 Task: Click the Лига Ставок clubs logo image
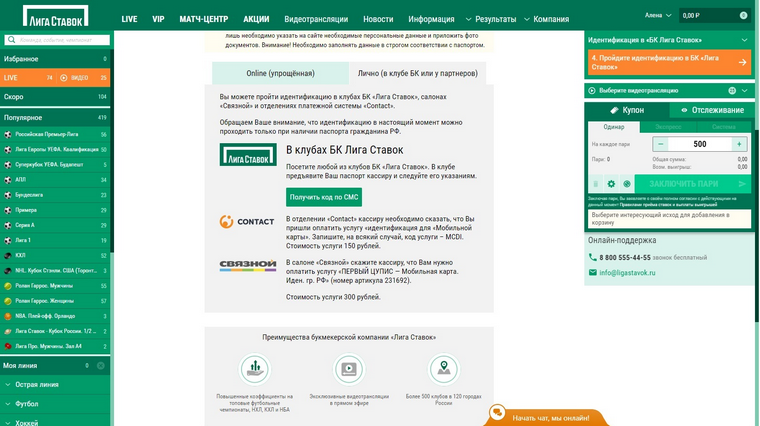(x=248, y=154)
